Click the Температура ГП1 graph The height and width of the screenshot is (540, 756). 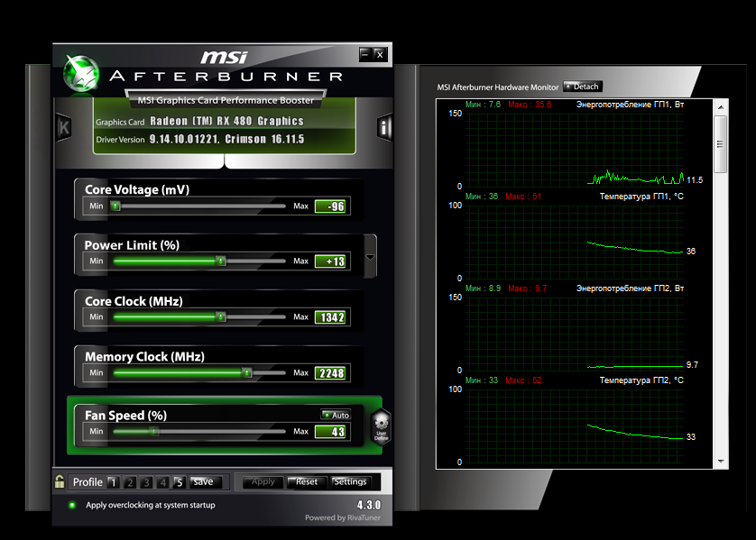pos(575,242)
